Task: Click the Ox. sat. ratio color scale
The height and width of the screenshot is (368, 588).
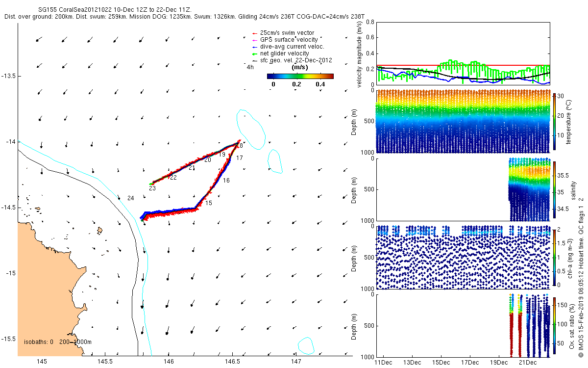Action: pyautogui.click(x=555, y=325)
